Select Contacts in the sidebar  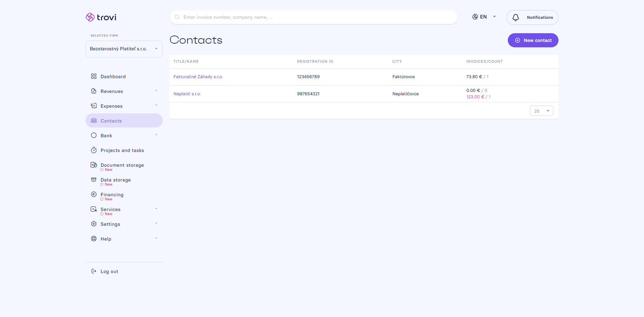[124, 120]
